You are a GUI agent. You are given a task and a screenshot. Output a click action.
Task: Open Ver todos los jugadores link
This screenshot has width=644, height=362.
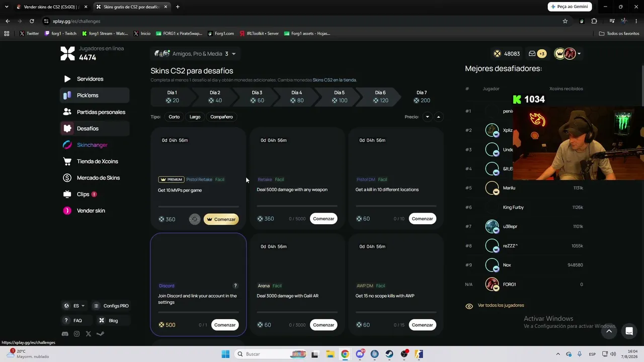click(501, 305)
